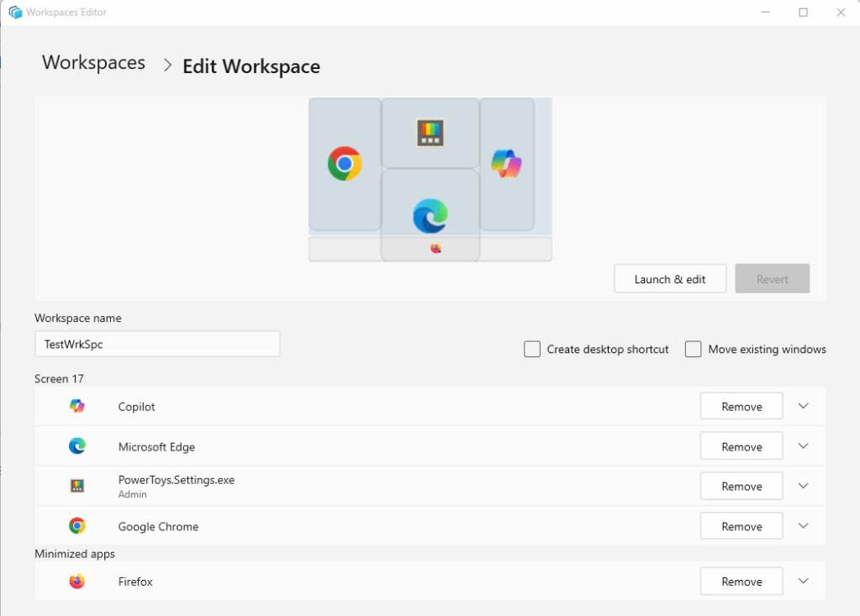Remove Copilot from the workspace
This screenshot has height=616, width=860.
tap(741, 406)
